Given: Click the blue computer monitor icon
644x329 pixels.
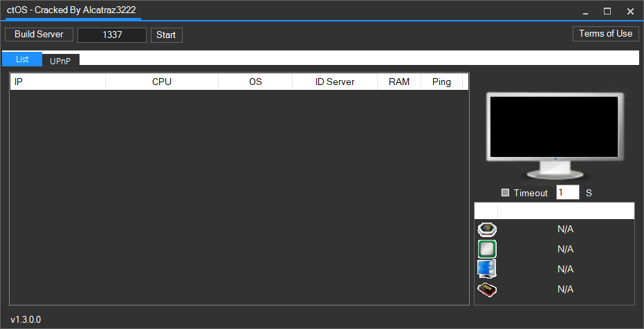Looking at the screenshot, I should [x=487, y=269].
